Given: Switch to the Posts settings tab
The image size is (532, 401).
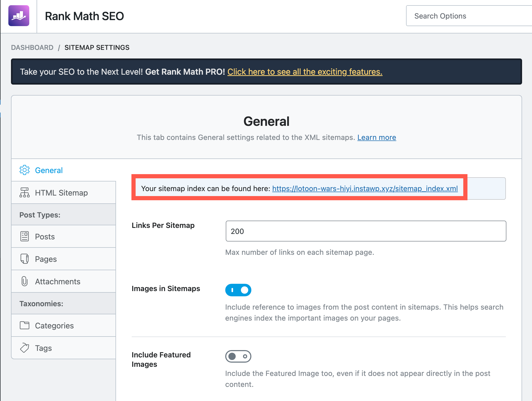Looking at the screenshot, I should pos(45,237).
